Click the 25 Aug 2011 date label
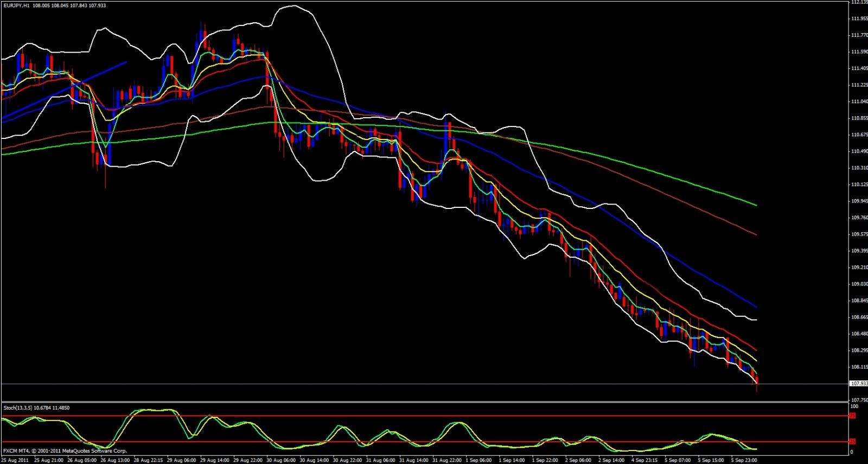Image resolution: width=868 pixels, height=464 pixels. 15,460
